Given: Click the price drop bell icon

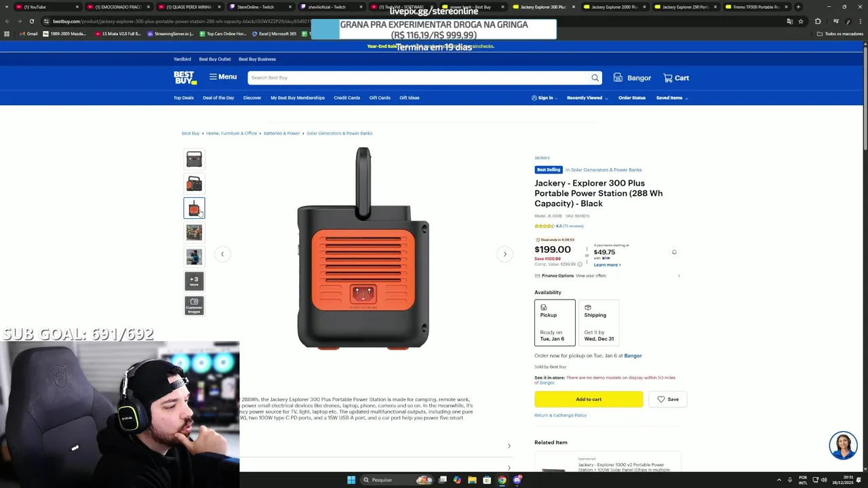Looking at the screenshot, I should (x=674, y=252).
